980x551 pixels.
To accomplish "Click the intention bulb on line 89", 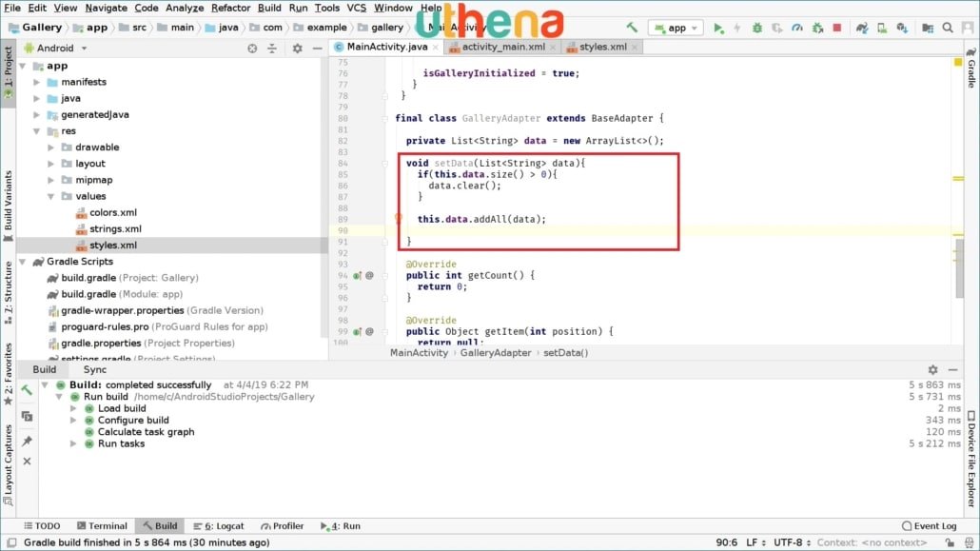I will click(x=398, y=218).
